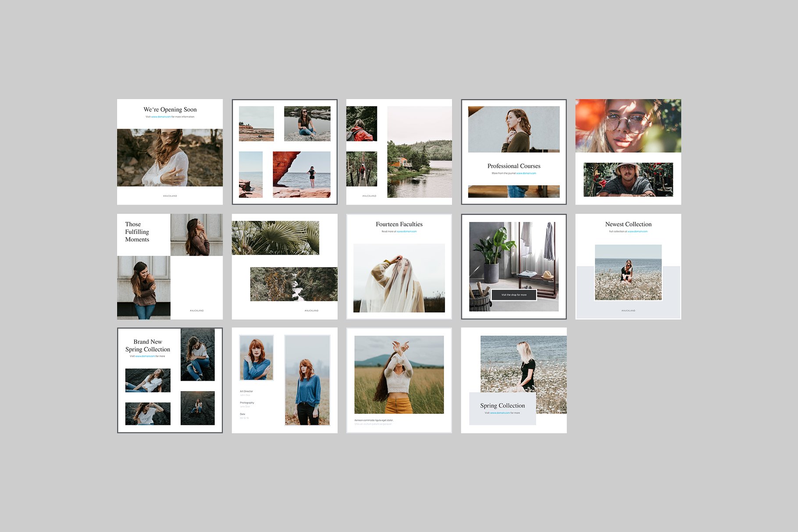Select the close-up photo of woman wearing glasses
The width and height of the screenshot is (798, 532).
(628, 126)
